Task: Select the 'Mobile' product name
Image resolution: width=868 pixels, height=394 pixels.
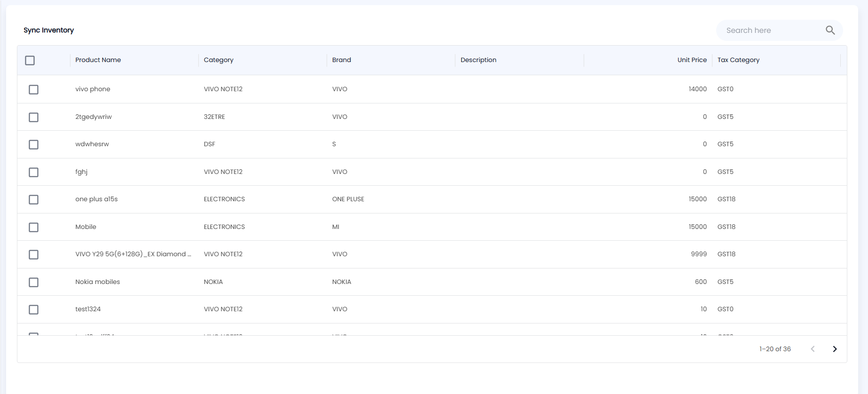Action: [x=86, y=227]
